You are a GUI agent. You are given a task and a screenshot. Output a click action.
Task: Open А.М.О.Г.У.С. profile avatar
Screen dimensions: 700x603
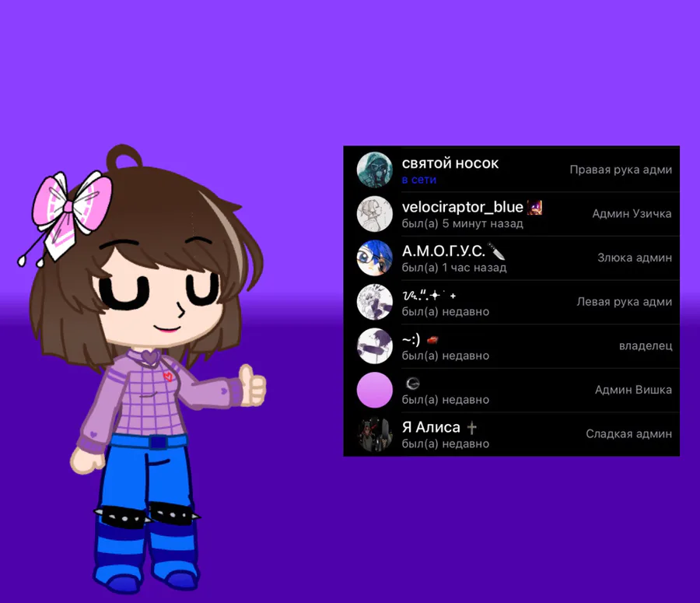pos(375,258)
